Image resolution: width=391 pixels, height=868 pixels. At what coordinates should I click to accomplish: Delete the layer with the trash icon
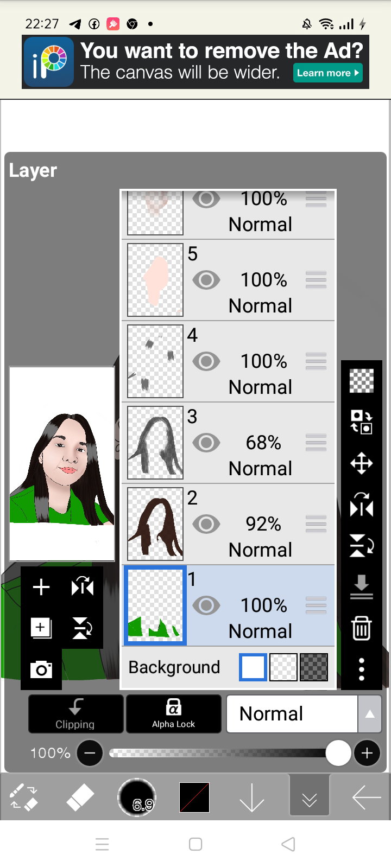pyautogui.click(x=361, y=628)
